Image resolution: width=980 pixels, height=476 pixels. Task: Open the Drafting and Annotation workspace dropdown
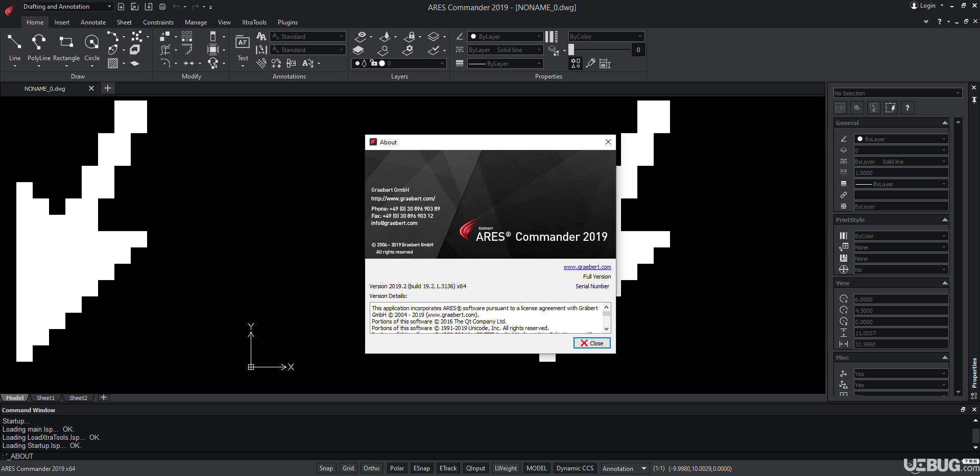[67, 7]
